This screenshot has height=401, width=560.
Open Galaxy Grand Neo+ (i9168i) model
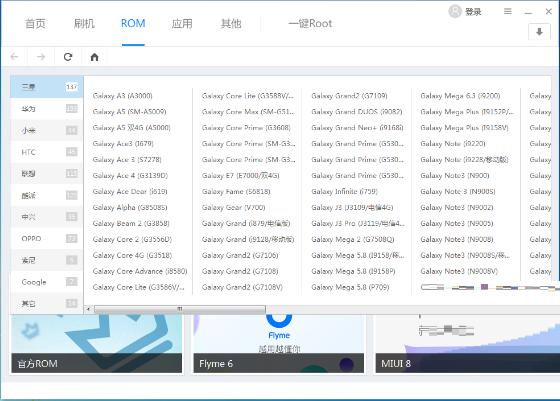tap(357, 127)
